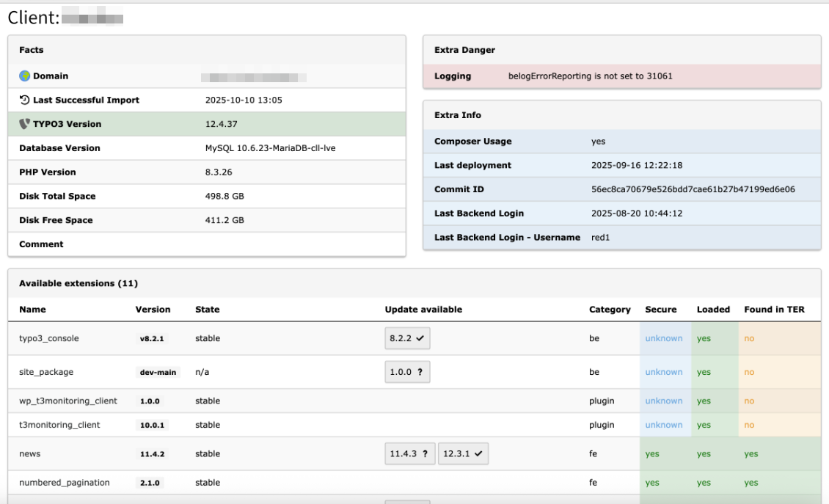Open the wp_t3monitoring_client extension entry
The image size is (829, 504).
click(x=67, y=401)
